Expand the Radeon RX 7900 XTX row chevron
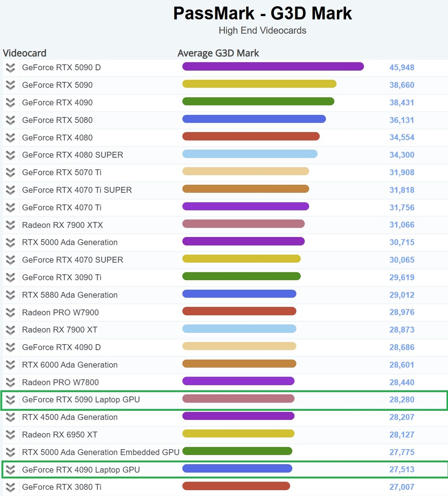This screenshot has width=448, height=496. (10, 225)
